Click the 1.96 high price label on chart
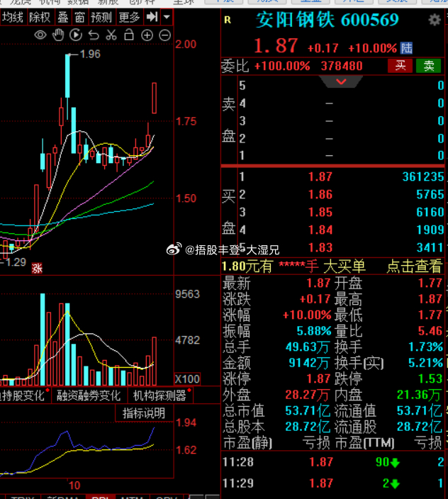This screenshot has width=448, height=499. 90,55
